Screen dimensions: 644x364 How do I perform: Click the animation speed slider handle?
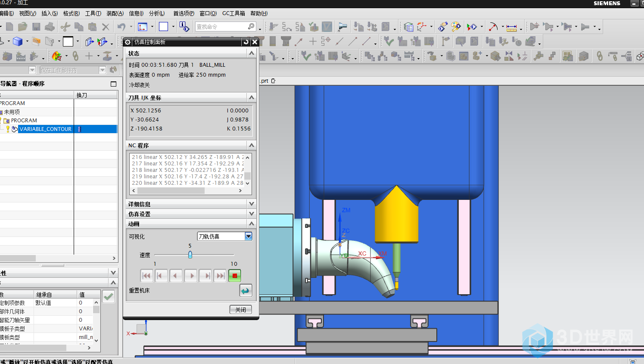click(x=190, y=255)
